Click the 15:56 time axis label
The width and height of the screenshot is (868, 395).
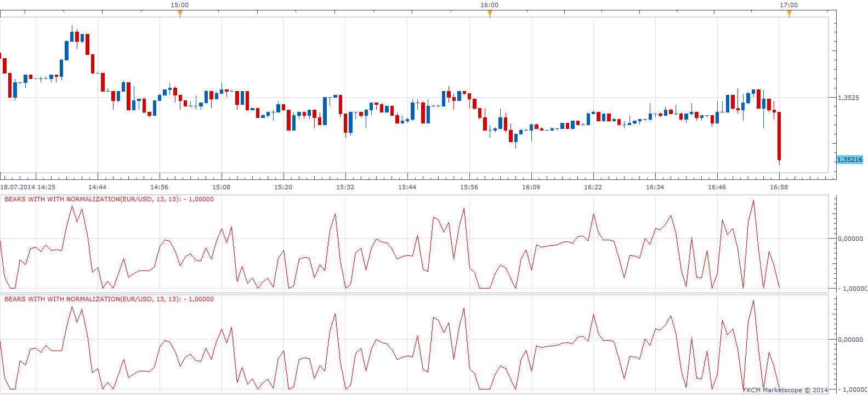(x=469, y=187)
